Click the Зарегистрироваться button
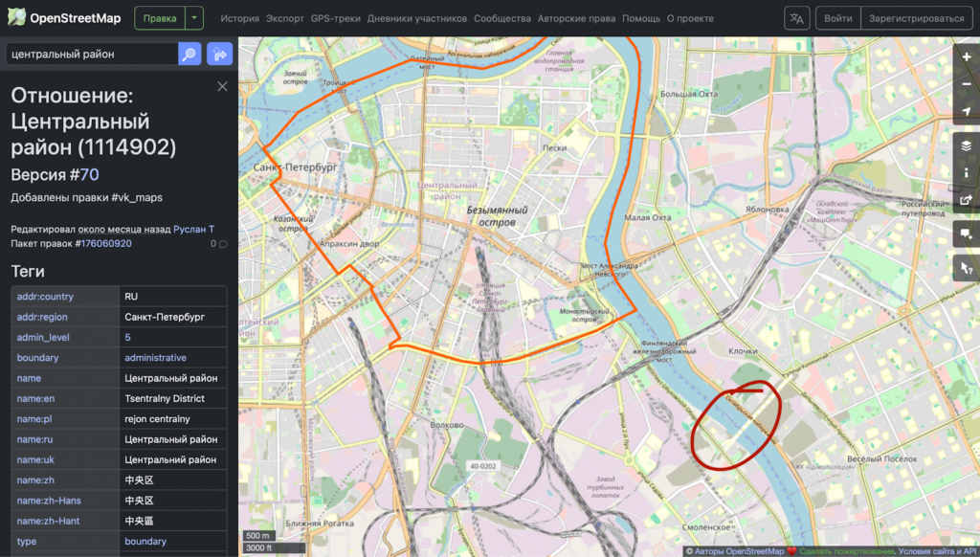This screenshot has width=980, height=557. [x=916, y=18]
